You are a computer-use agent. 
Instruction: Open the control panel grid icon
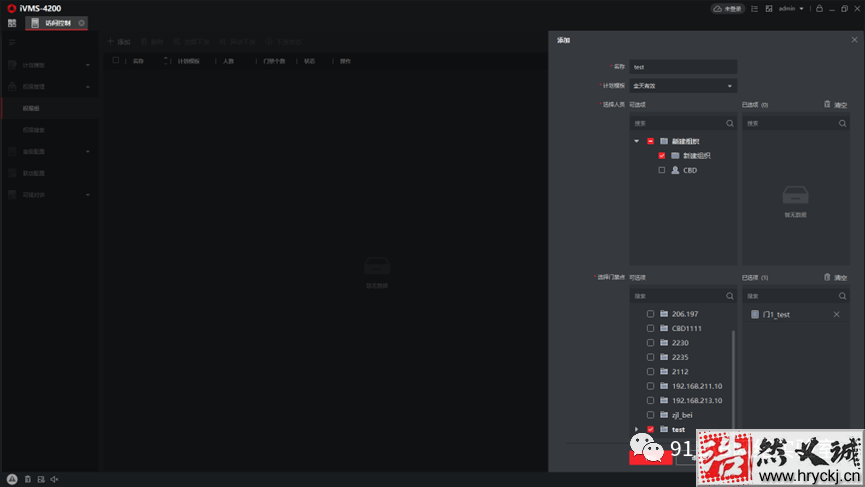click(12, 23)
